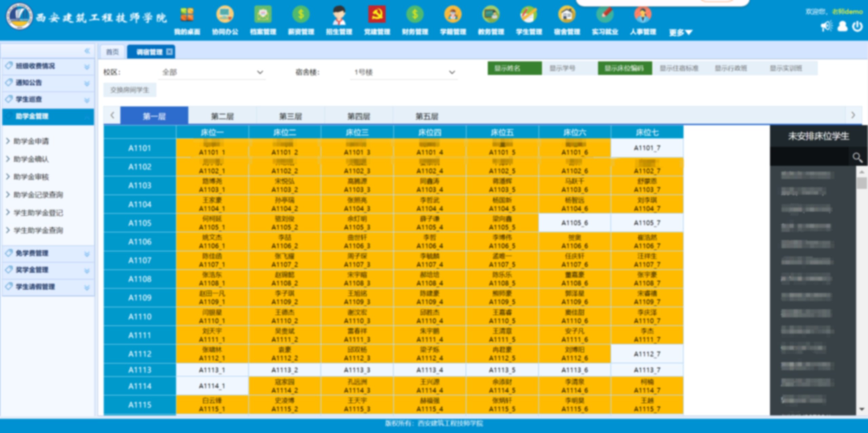Image resolution: width=868 pixels, height=433 pixels.
Task: Click the school logo emblem
Action: (19, 16)
